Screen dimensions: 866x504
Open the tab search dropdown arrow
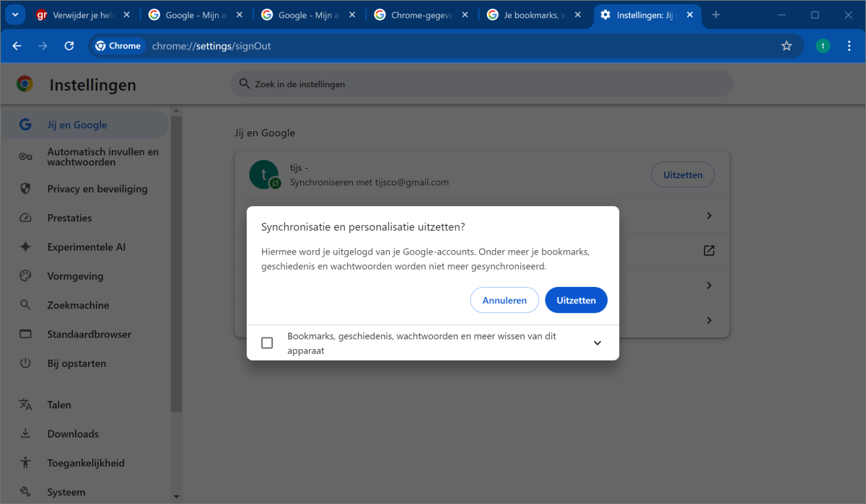(x=15, y=14)
